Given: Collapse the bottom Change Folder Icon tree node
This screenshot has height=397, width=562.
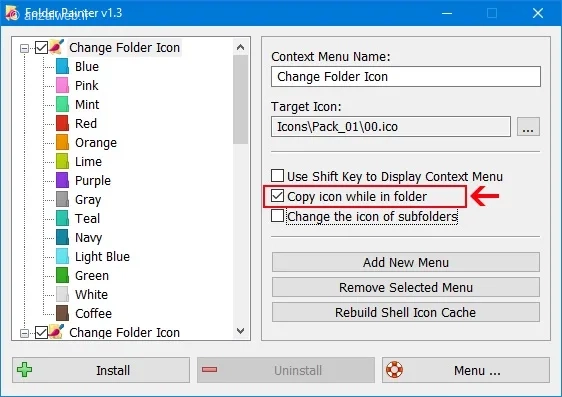Looking at the screenshot, I should click(24, 333).
